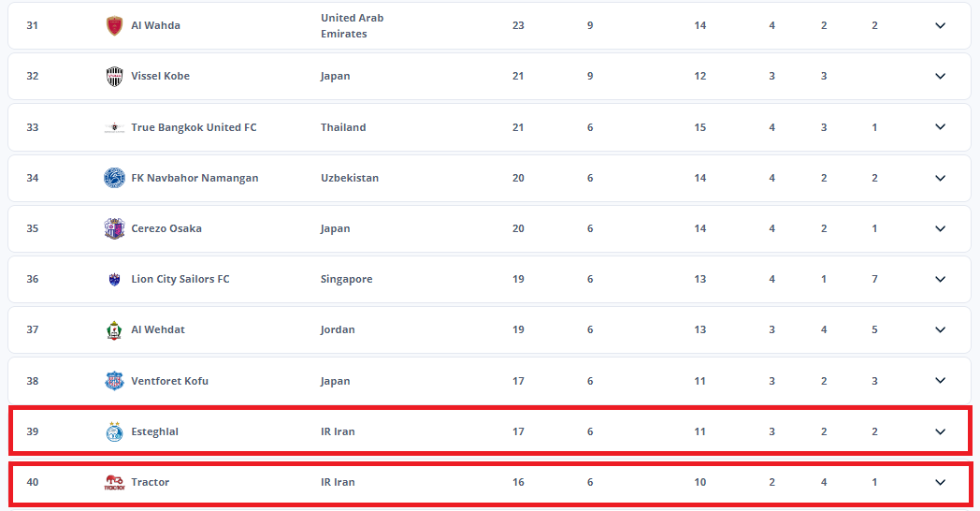Click the Lion City Sailors FC logo
The height and width of the screenshot is (511, 980).
coord(114,279)
